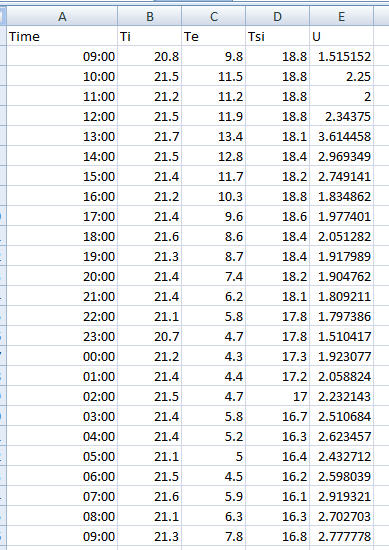Click the Tsi header cell
The image size is (389, 550).
point(277,36)
